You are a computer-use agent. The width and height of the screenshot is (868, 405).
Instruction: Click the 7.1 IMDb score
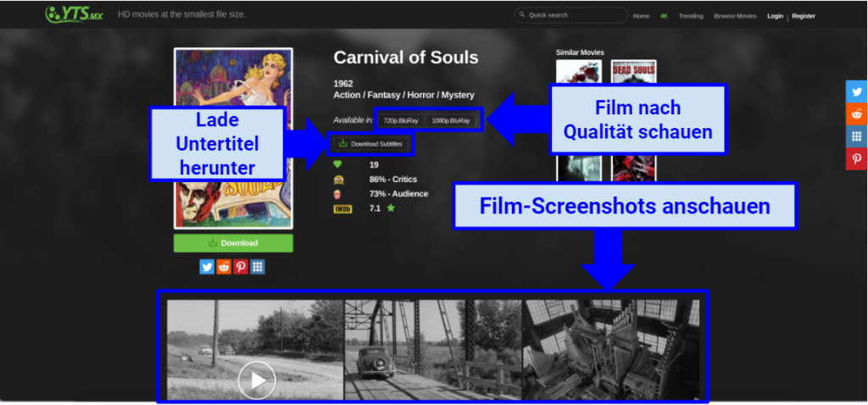(x=375, y=208)
